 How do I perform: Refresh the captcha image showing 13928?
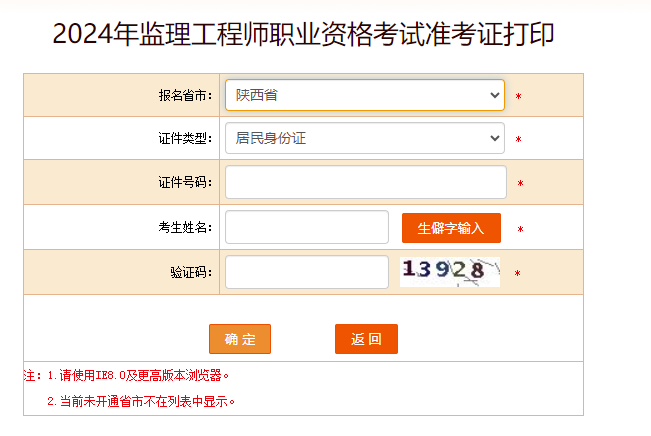click(x=449, y=271)
